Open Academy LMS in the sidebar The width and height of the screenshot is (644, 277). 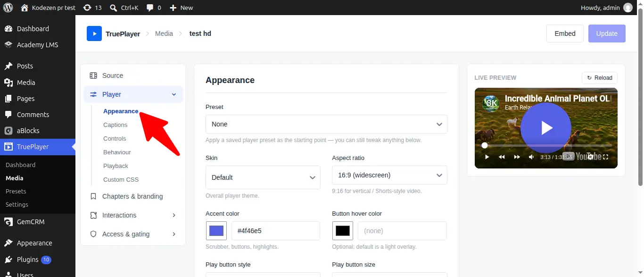38,45
